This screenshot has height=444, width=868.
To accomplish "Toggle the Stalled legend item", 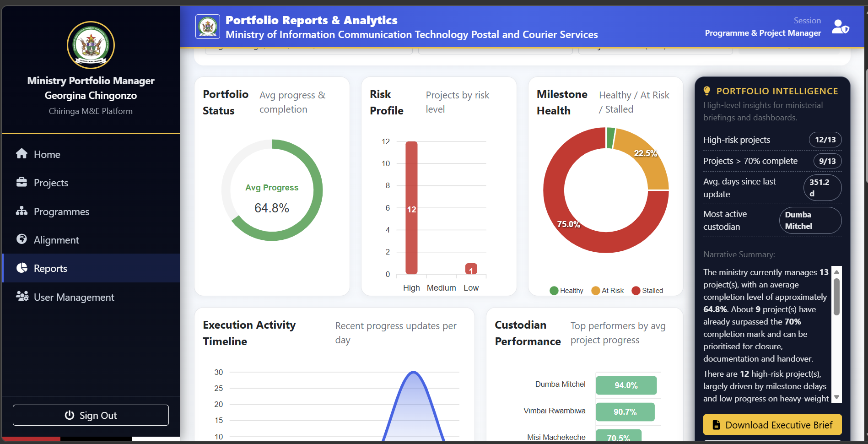I will [647, 290].
